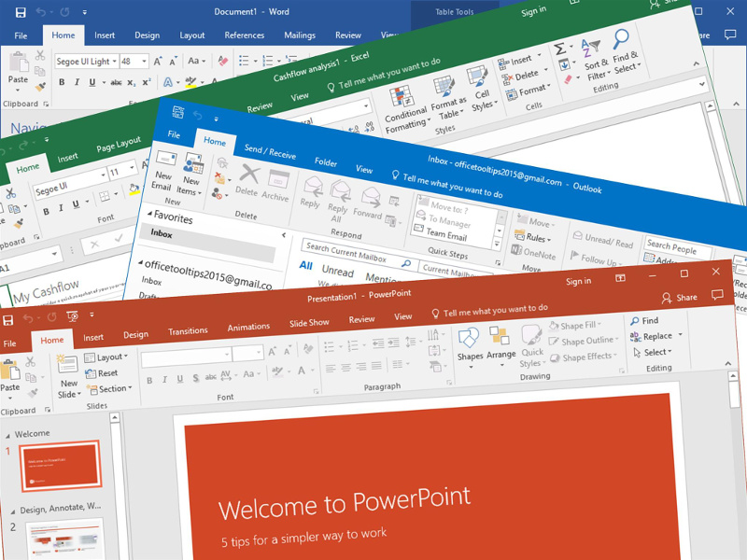This screenshot has width=747, height=560.
Task: Switch to the References tab in Word
Action: [245, 35]
